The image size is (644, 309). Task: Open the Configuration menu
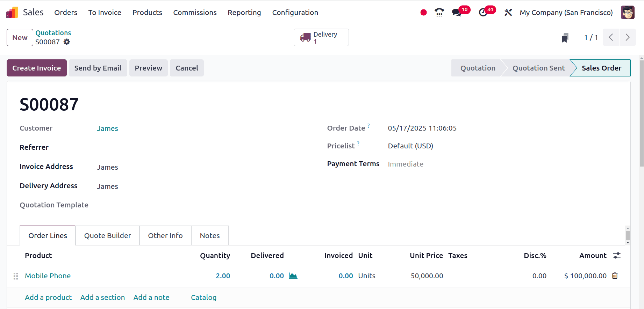pyautogui.click(x=295, y=13)
